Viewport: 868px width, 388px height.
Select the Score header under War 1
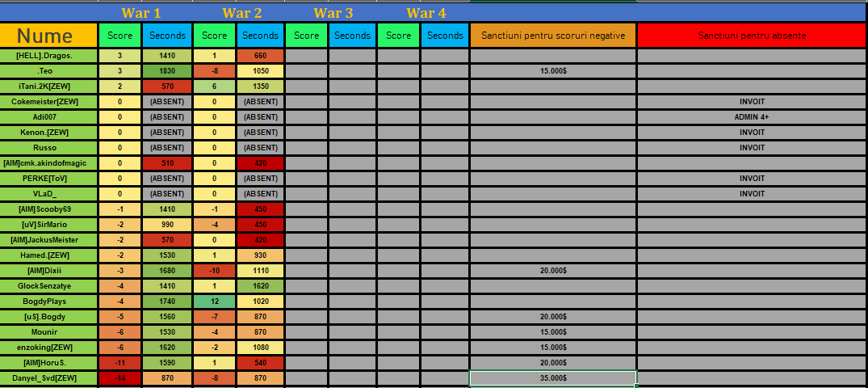[120, 36]
